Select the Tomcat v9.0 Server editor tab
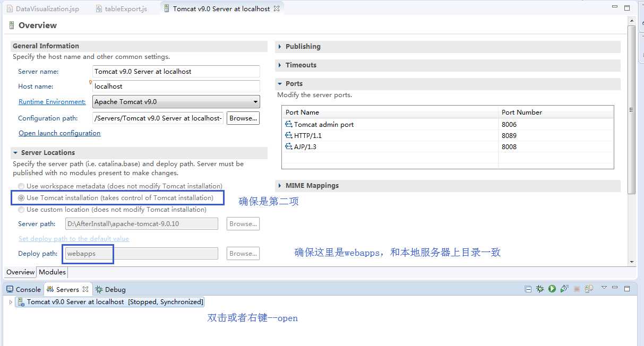Image resolution: width=644 pixels, height=346 pixels. point(221,8)
